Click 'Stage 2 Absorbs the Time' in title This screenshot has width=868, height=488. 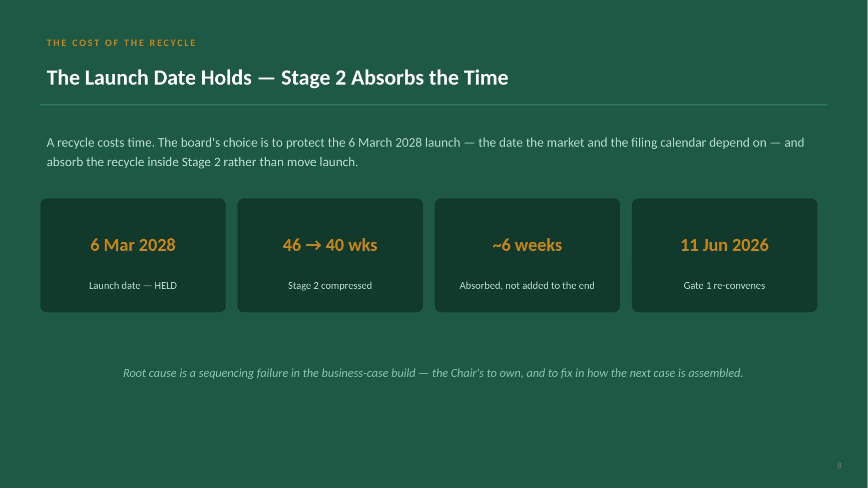(x=394, y=78)
